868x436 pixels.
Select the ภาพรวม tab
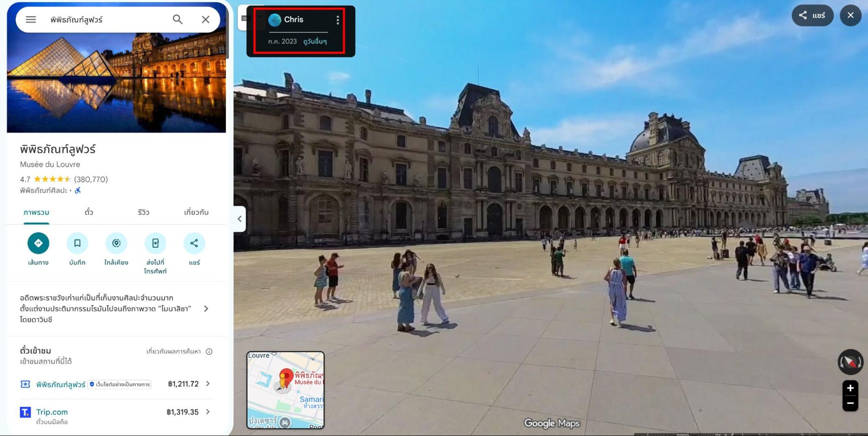(x=36, y=212)
